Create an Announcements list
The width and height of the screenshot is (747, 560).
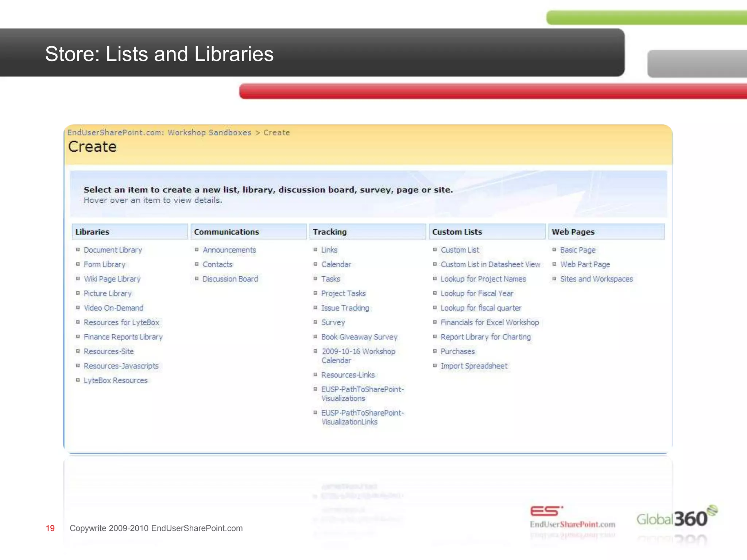tap(229, 250)
